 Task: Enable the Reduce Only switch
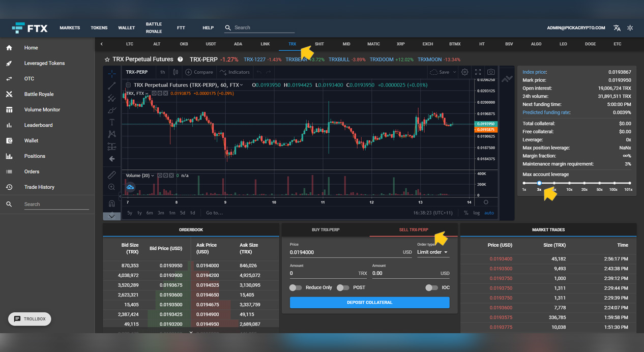click(295, 287)
